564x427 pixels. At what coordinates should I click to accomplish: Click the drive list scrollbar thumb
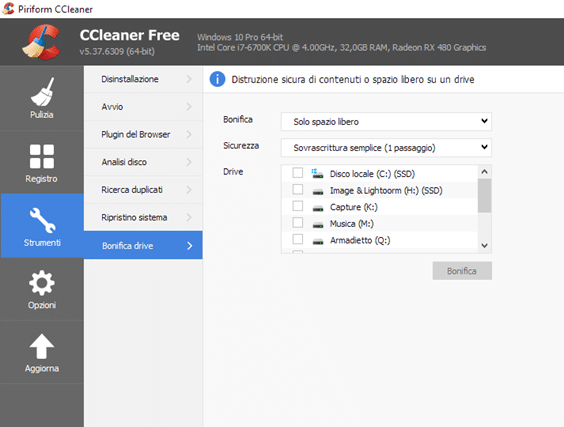coord(484,196)
